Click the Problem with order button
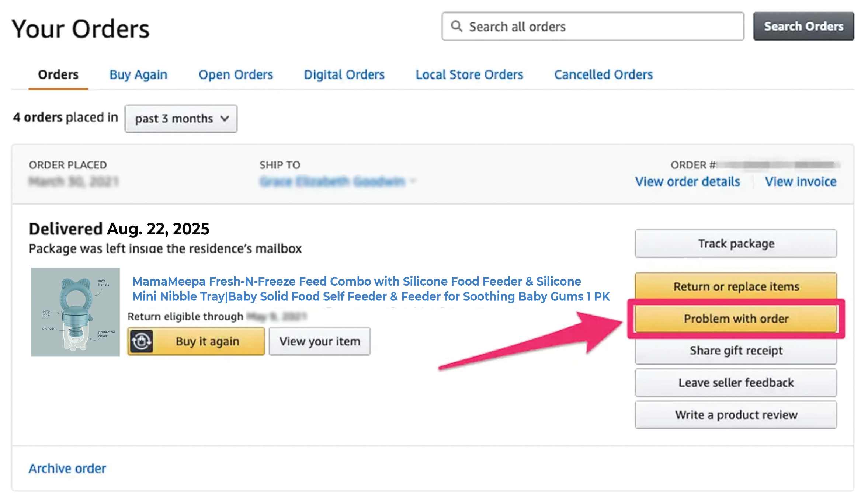 pos(736,319)
